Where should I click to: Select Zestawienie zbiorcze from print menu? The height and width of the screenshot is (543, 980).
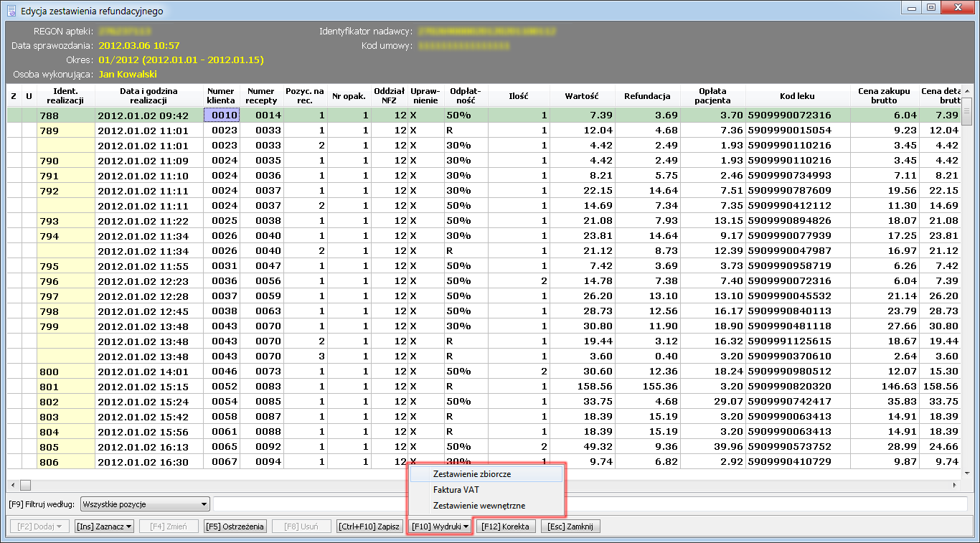(486, 474)
